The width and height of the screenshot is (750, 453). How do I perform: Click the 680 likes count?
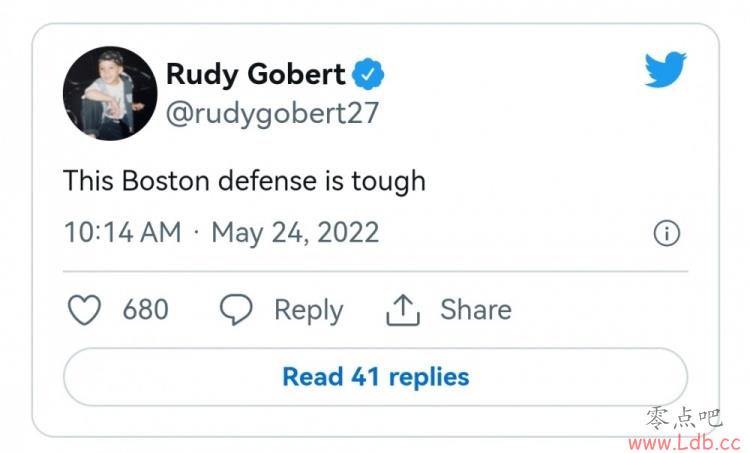coord(145,309)
